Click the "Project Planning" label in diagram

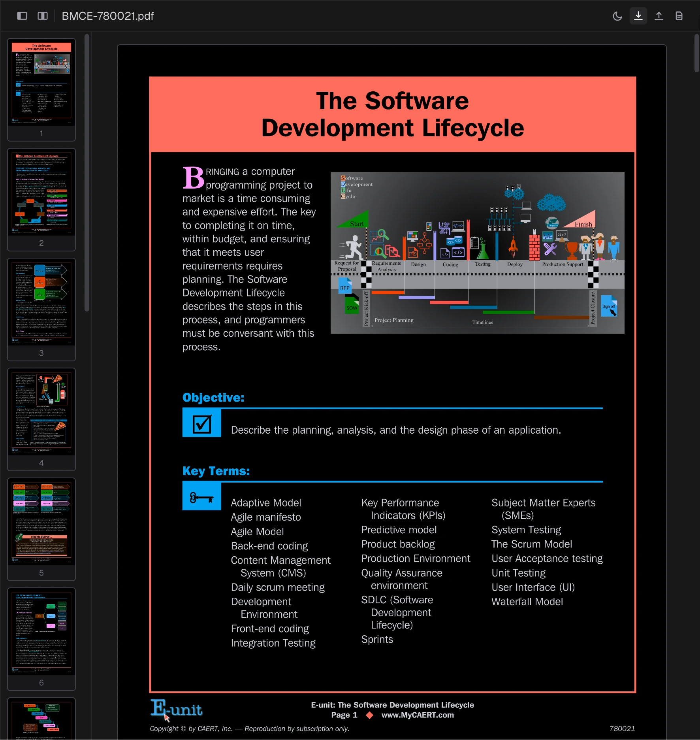coord(394,320)
